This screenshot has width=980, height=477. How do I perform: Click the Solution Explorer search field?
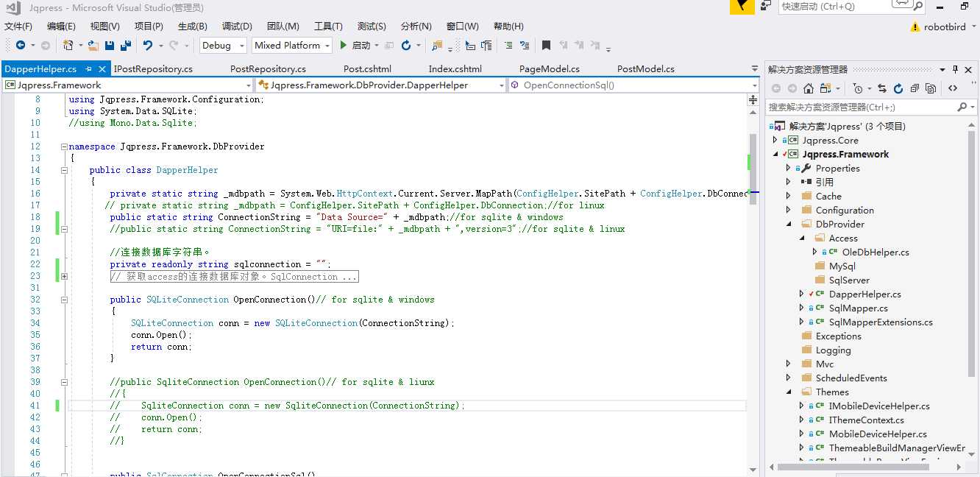pyautogui.click(x=872, y=107)
